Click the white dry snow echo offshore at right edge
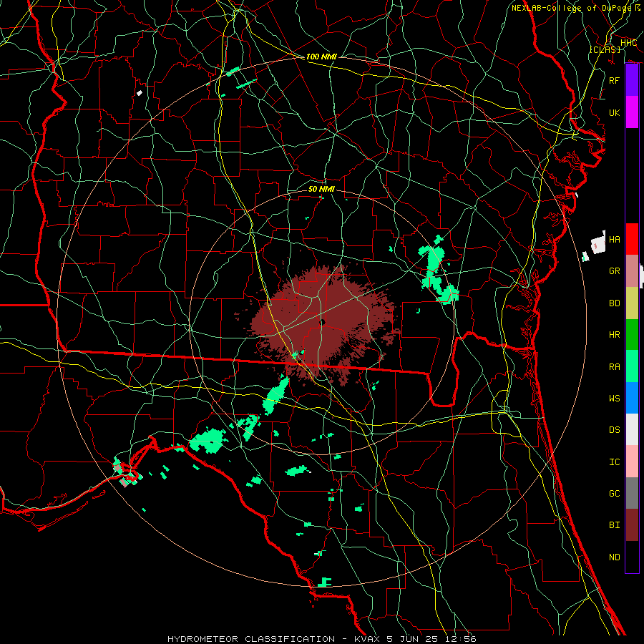The image size is (644, 644). point(598,245)
